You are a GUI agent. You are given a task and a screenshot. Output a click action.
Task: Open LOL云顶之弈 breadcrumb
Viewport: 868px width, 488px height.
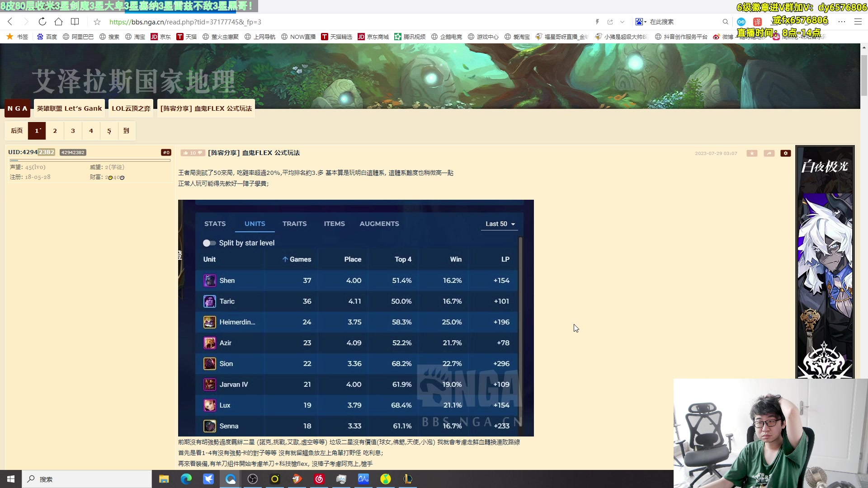pyautogui.click(x=131, y=108)
